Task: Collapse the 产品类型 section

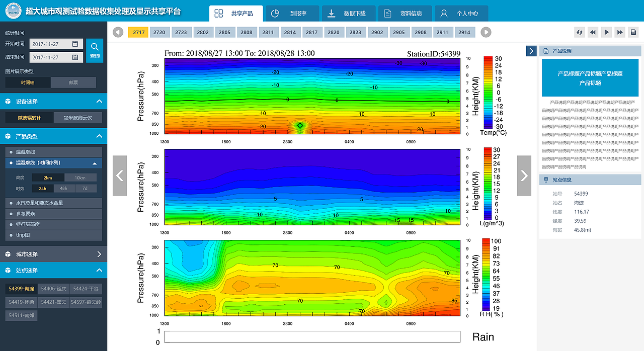Action: [99, 136]
